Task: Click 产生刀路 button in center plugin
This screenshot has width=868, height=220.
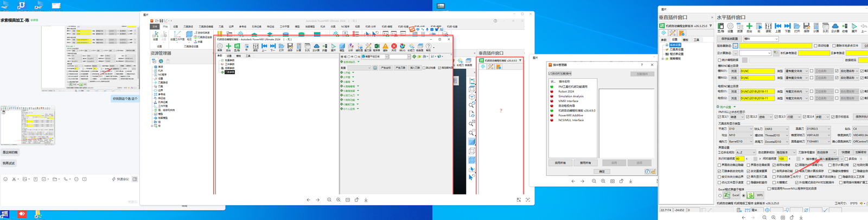Action: [400, 68]
